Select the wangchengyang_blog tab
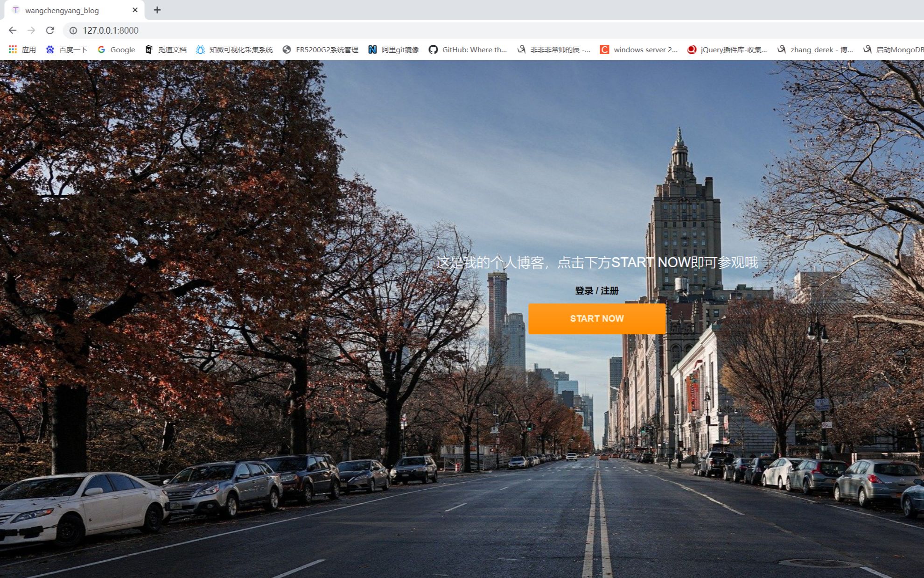Viewport: 924px width, 578px height. [62, 10]
